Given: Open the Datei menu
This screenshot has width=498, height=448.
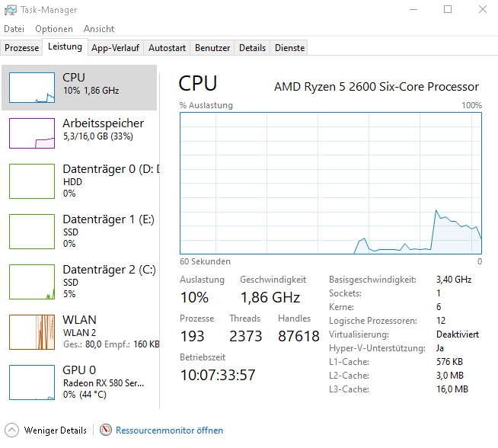Looking at the screenshot, I should pos(14,29).
